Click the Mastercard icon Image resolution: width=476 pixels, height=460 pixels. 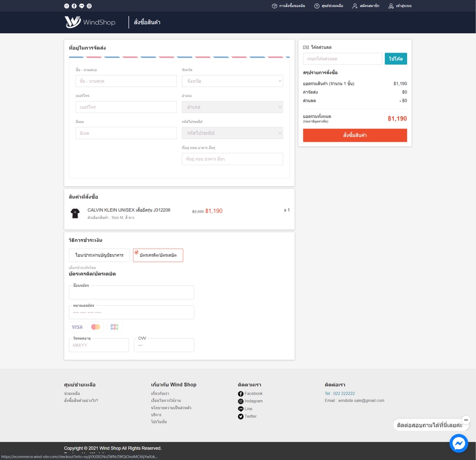(96, 327)
